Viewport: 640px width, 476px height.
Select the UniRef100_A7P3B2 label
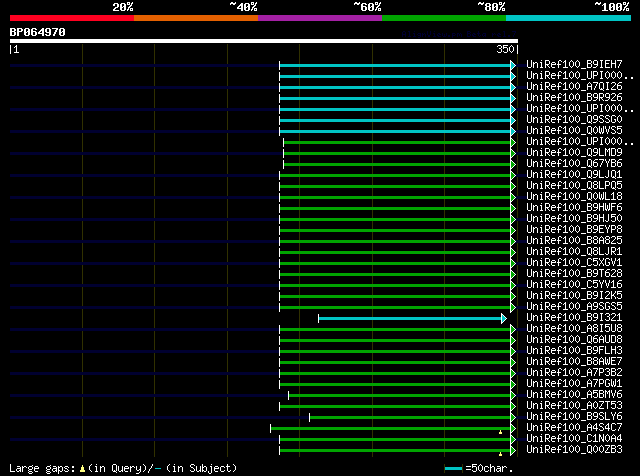tap(574, 373)
